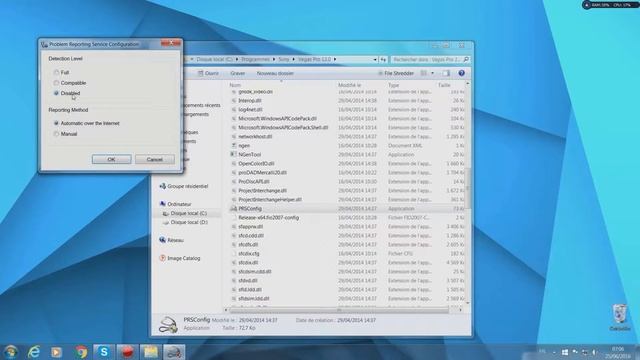This screenshot has width=640, height=360.
Task: Open Explorer help with the question icon
Action: tap(462, 73)
